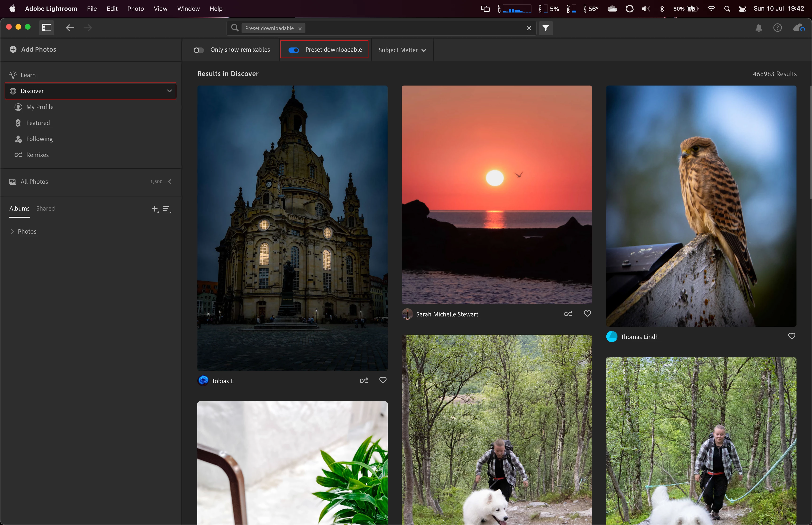Like Sarah Michelle Stewart's sunset photo

tap(587, 314)
